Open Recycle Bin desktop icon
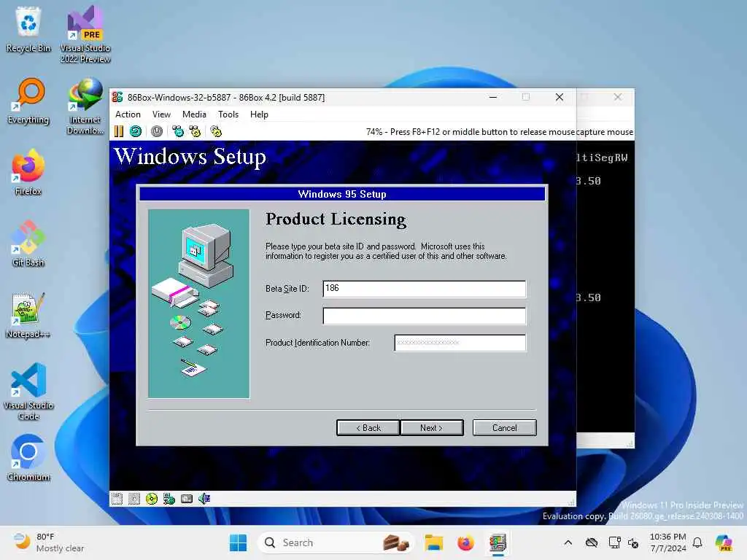This screenshot has height=560, width=747. pyautogui.click(x=28, y=30)
